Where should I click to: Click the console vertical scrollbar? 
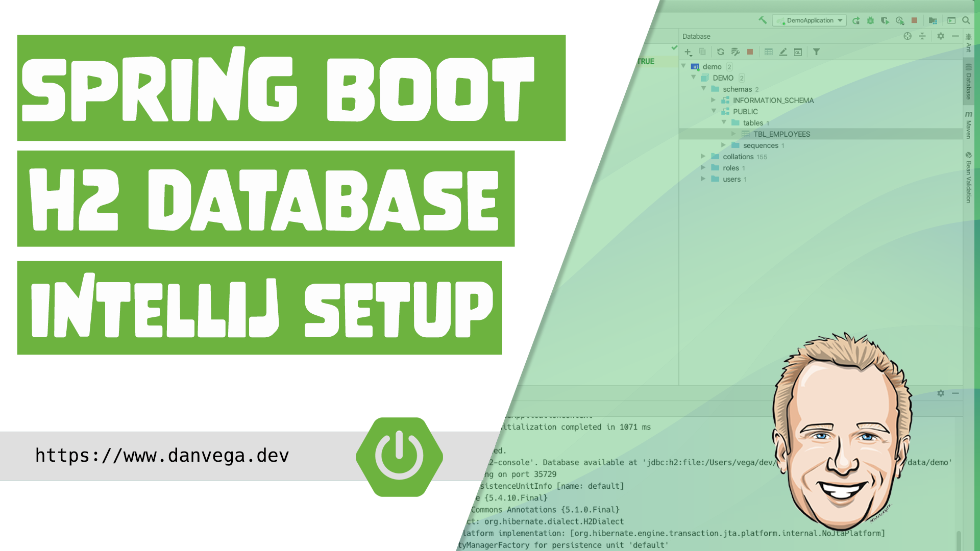click(x=959, y=540)
